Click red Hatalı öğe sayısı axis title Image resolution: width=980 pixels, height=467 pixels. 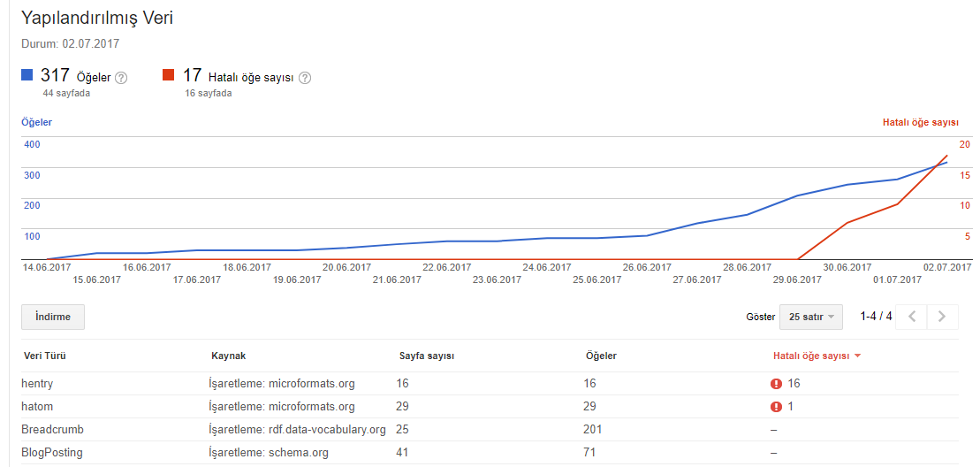920,123
